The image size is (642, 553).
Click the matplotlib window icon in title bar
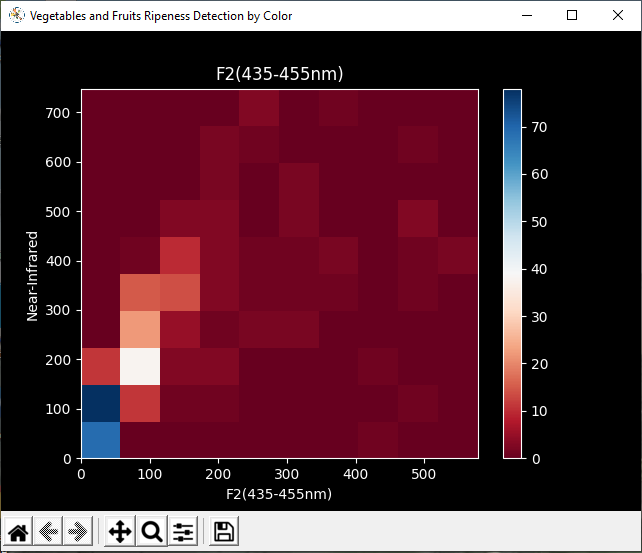[x=17, y=16]
